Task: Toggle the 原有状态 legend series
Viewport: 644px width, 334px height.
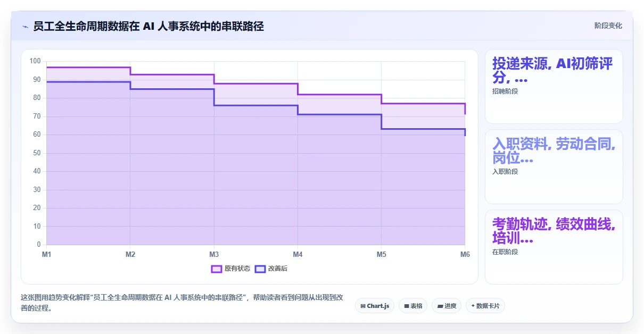Action: 230,269
